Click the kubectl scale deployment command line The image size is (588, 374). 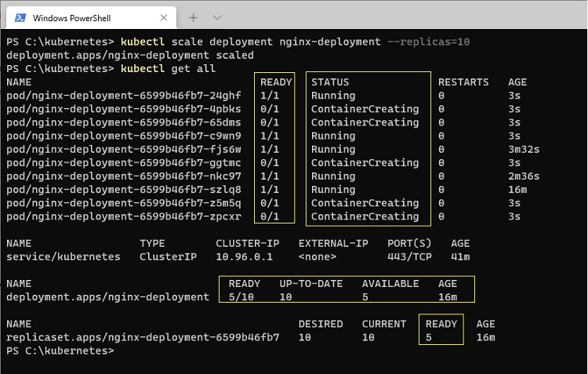coord(238,42)
